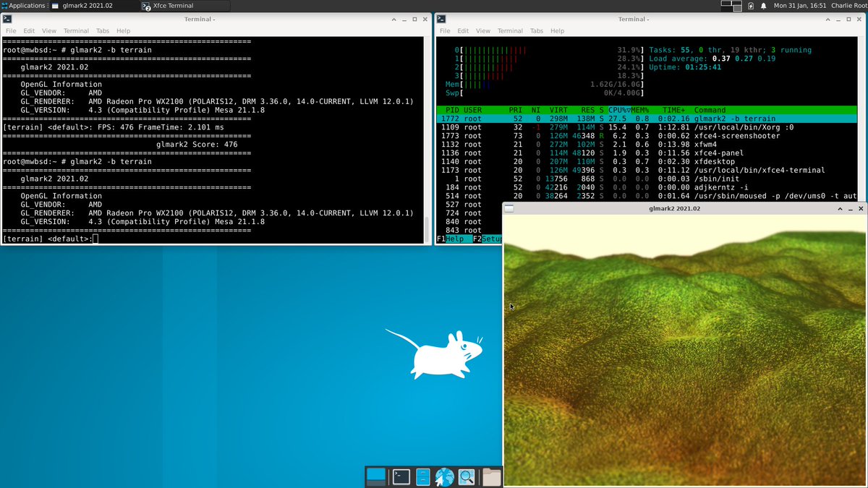Shade the left Terminal window with roll-up button
The image size is (868, 488).
(393, 19)
